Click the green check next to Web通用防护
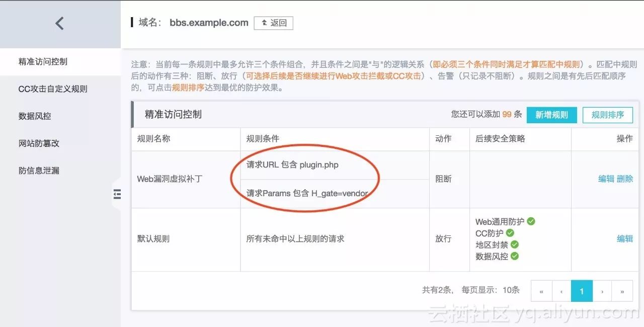 531,221
